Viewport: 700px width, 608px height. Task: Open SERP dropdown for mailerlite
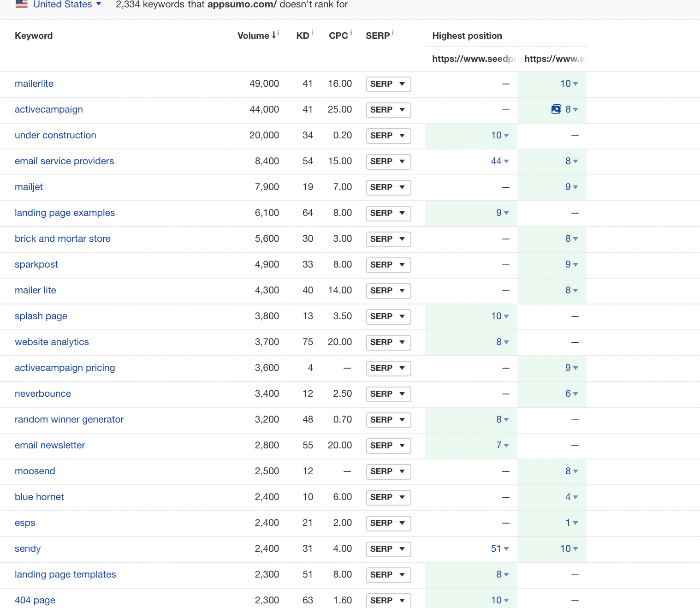[388, 84]
